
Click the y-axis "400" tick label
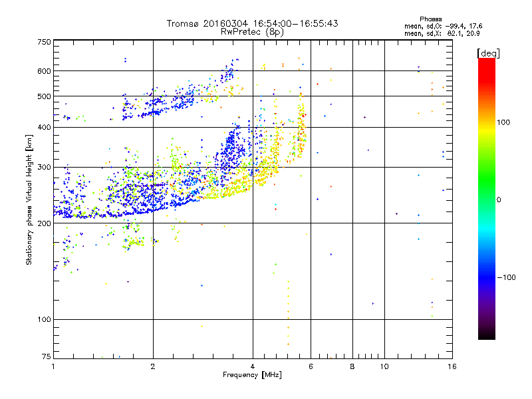(x=44, y=127)
